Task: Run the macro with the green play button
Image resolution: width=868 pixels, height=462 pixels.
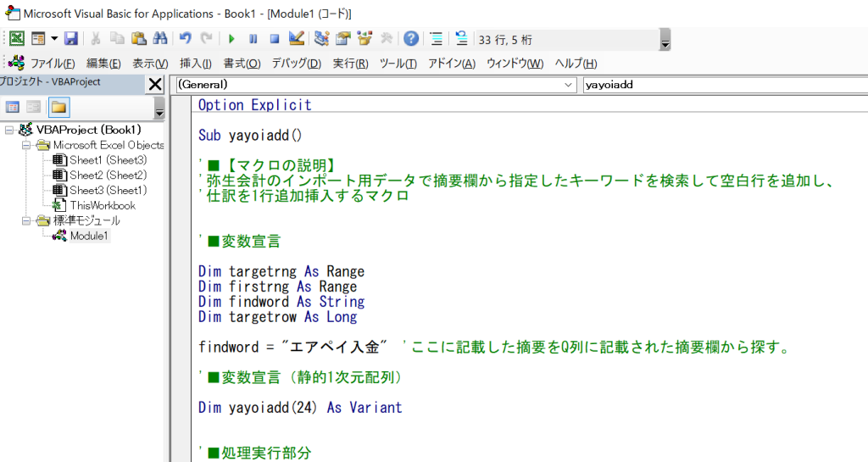Action: point(231,38)
